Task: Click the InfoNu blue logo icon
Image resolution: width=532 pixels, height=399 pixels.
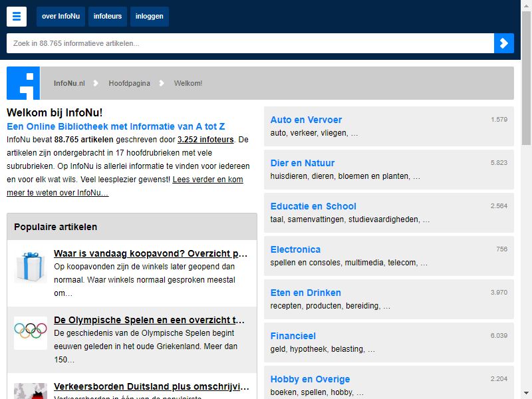Action: [23, 83]
